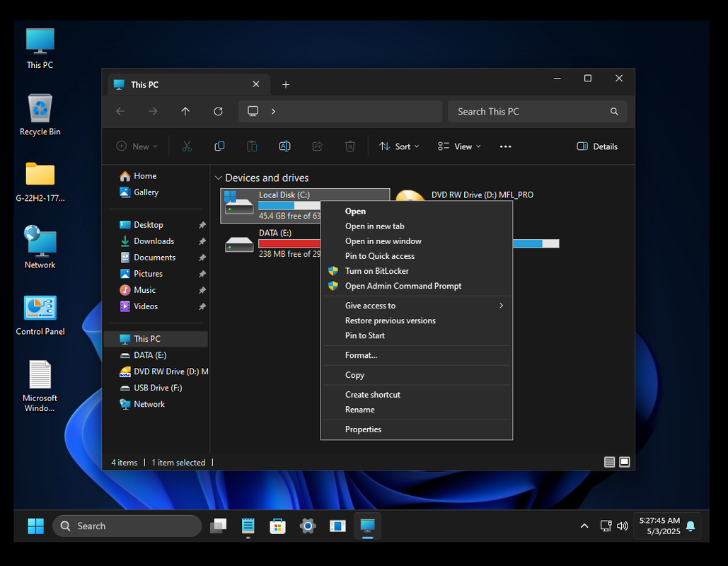Add a new tab with plus button
This screenshot has height=566, width=728.
click(x=286, y=84)
